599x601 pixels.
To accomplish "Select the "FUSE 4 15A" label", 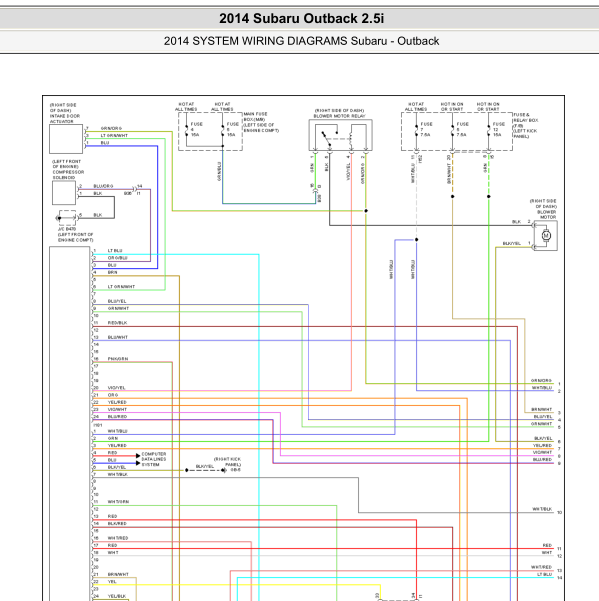I will pyautogui.click(x=197, y=129).
